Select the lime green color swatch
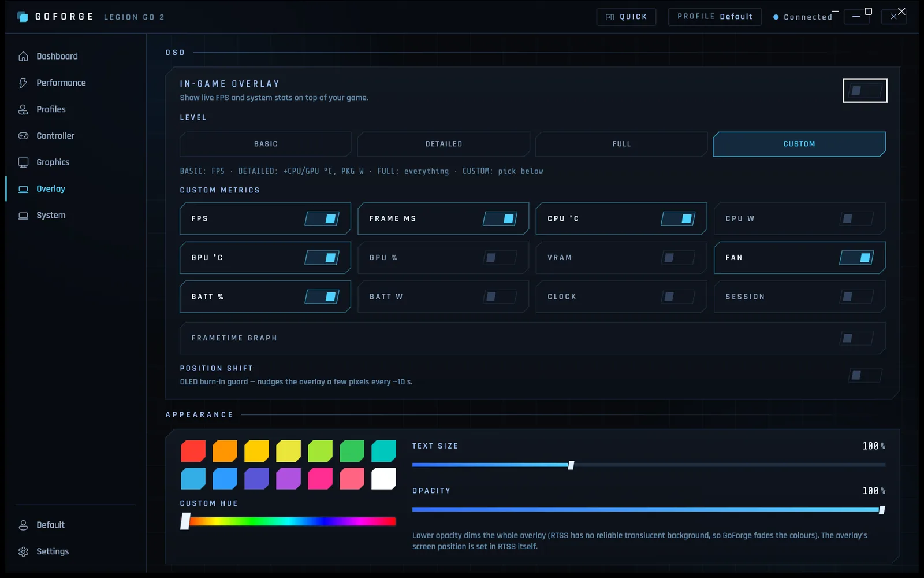The width and height of the screenshot is (924, 578). [x=320, y=451]
